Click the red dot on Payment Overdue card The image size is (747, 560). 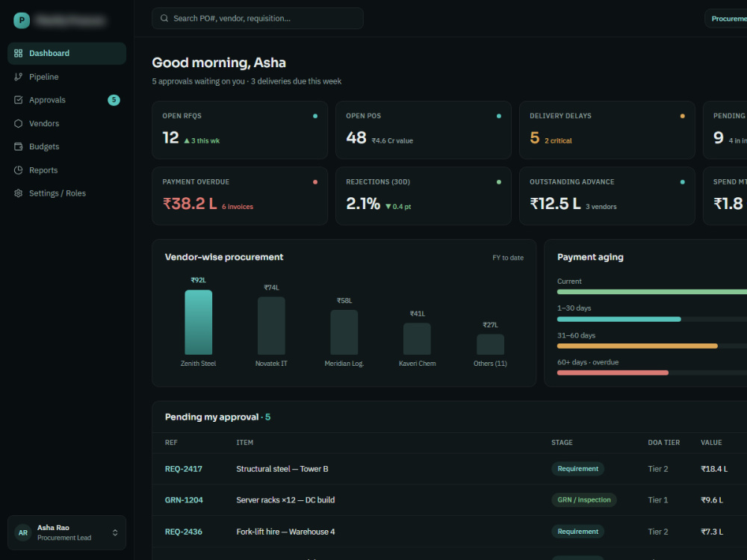[315, 182]
